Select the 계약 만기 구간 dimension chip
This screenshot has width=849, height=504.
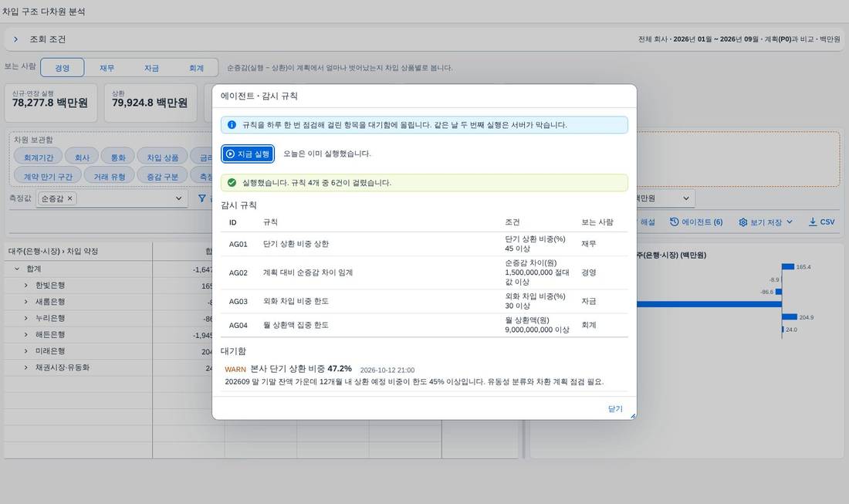48,177
